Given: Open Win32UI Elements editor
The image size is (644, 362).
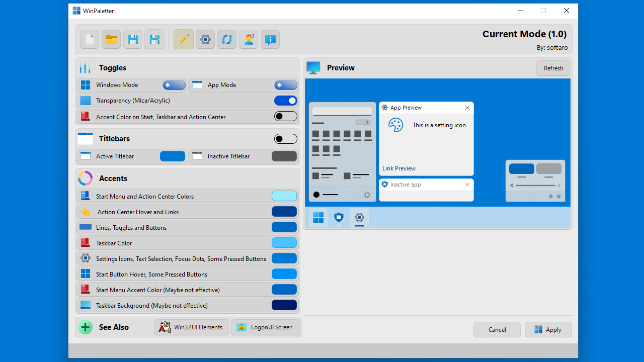Looking at the screenshot, I should pyautogui.click(x=191, y=327).
